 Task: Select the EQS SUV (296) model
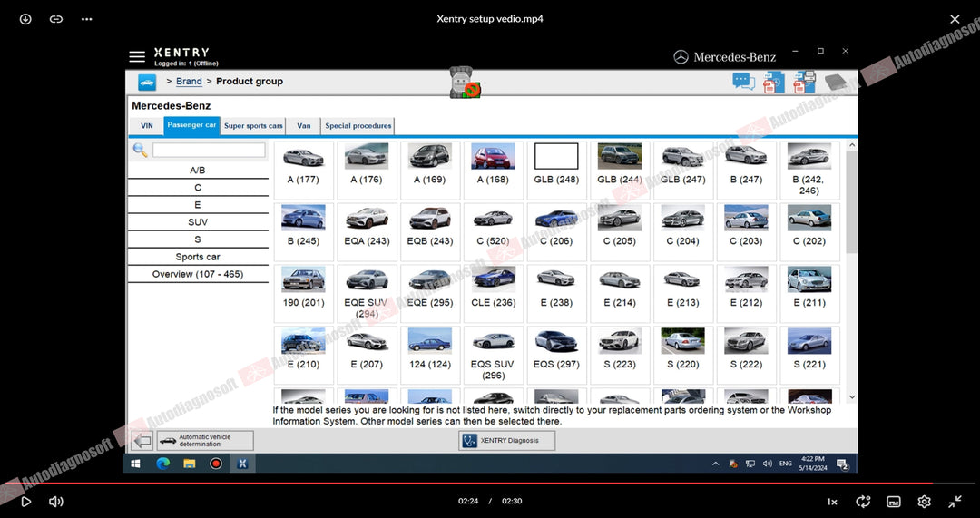pos(493,355)
